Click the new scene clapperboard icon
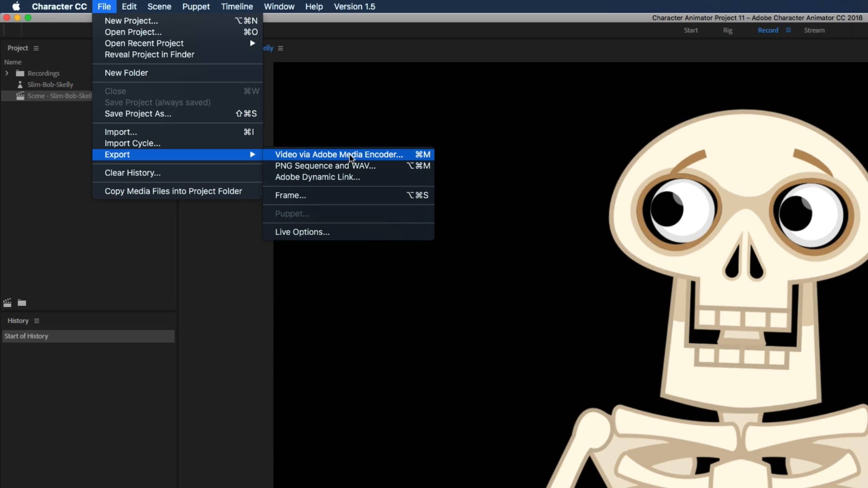 pos(7,303)
